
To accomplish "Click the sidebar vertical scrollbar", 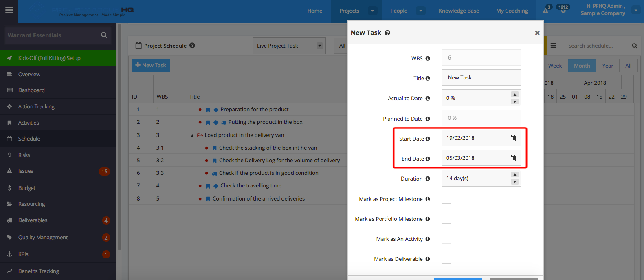I will 119,137.
